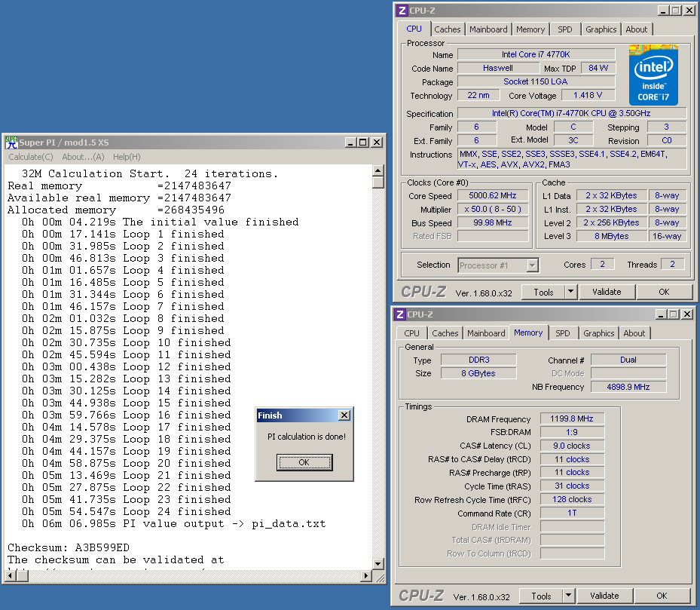This screenshot has height=610, width=700.
Task: Select CPU tab in bottom CPU-Z window
Action: 411,333
